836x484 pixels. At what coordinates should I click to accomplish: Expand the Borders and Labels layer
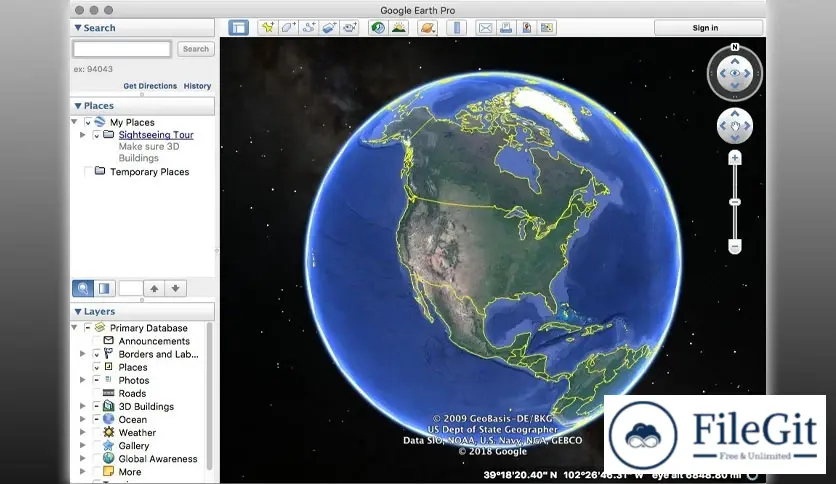[x=83, y=353]
